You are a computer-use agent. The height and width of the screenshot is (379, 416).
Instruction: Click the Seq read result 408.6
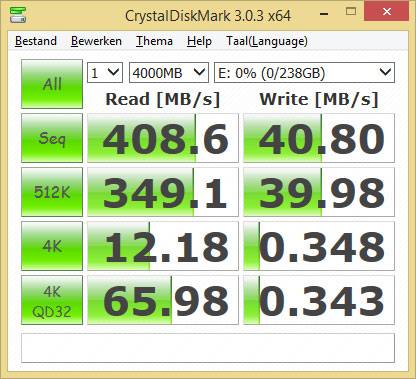pos(163,138)
